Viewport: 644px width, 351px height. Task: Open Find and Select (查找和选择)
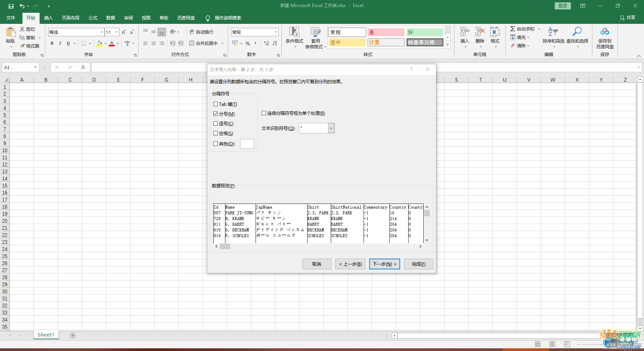pyautogui.click(x=577, y=37)
